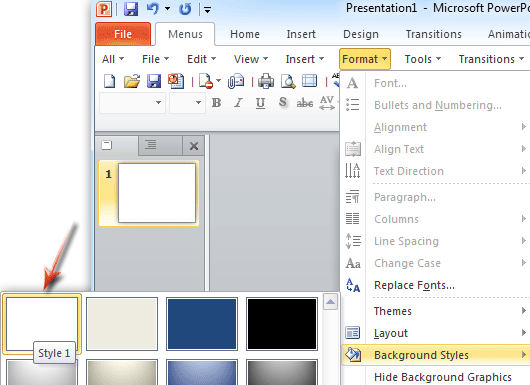Open the Undo history dropdown arrow
This screenshot has height=385, width=530.
pyautogui.click(x=167, y=9)
